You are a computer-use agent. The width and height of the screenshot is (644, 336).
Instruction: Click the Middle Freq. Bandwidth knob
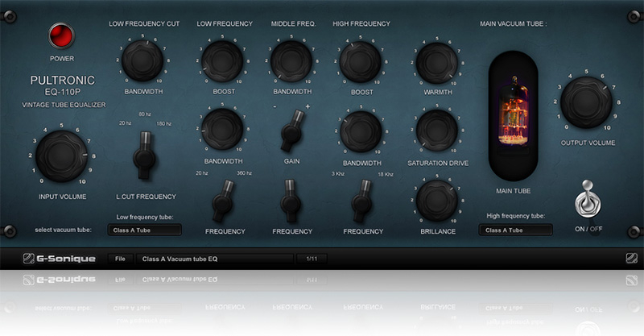coord(291,61)
